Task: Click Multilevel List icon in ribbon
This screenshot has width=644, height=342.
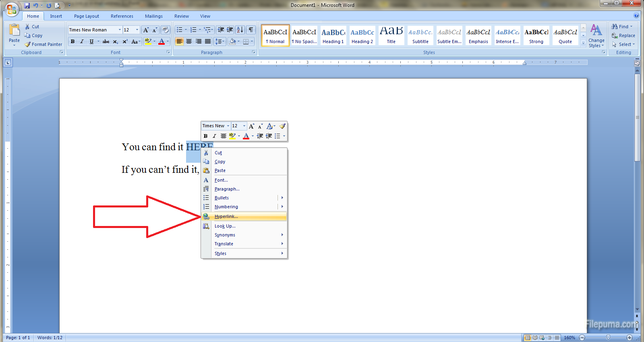Action: [207, 30]
